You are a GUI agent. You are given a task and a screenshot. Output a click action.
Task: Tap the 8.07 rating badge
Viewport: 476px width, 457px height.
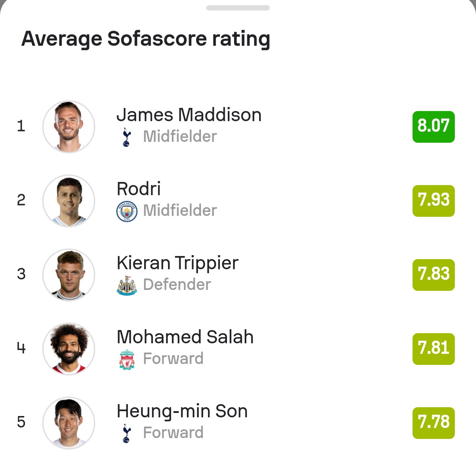pos(434,126)
